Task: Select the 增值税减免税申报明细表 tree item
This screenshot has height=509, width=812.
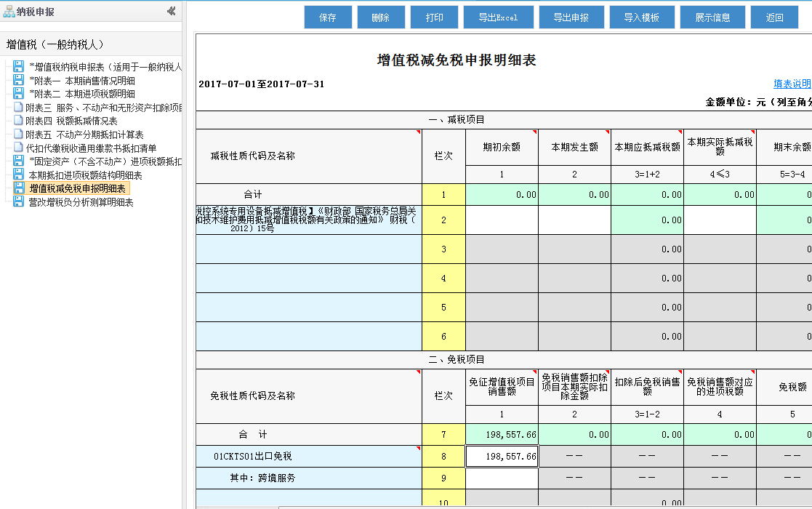Action: point(77,189)
